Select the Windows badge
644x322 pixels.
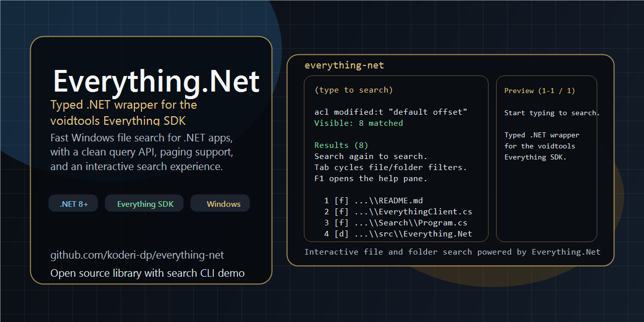(x=220, y=203)
